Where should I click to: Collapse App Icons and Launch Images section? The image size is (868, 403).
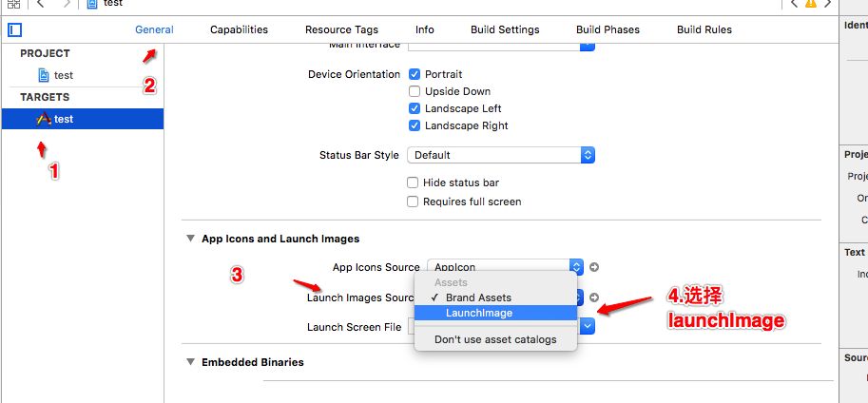pos(190,239)
